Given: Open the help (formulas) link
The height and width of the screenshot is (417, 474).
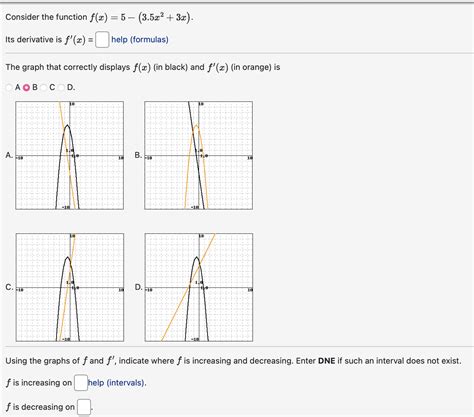Looking at the screenshot, I should click(x=140, y=40).
